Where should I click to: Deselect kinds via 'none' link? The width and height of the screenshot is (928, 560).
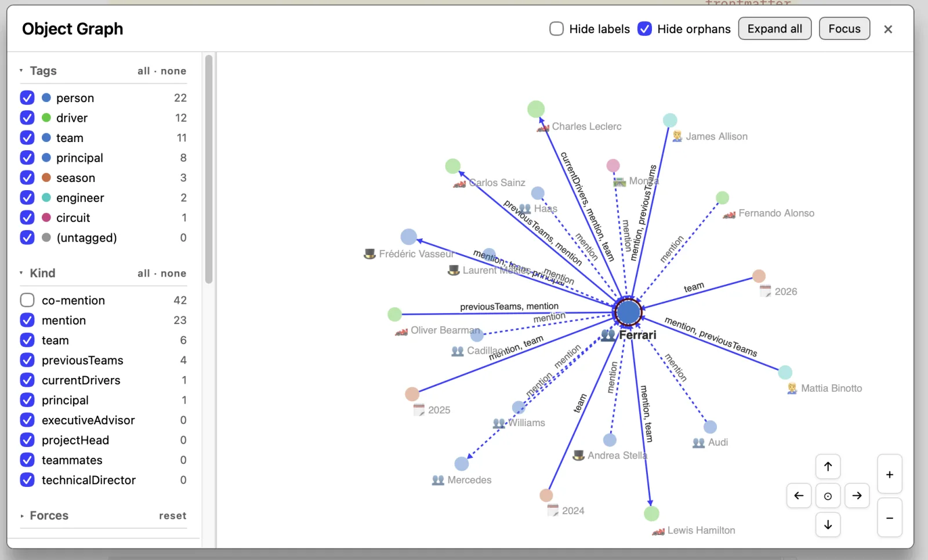(173, 274)
